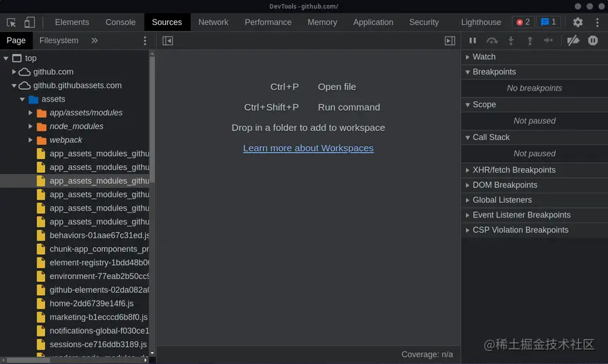
Task: Expand the github.com tree node
Action: click(x=14, y=72)
